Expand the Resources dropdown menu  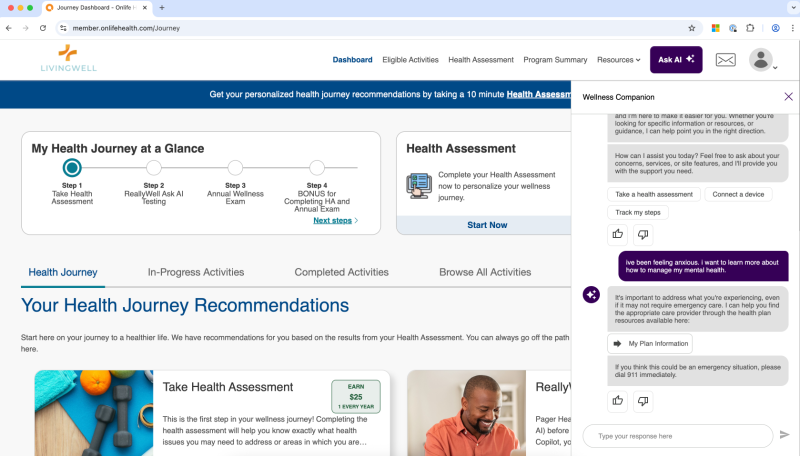click(x=618, y=60)
